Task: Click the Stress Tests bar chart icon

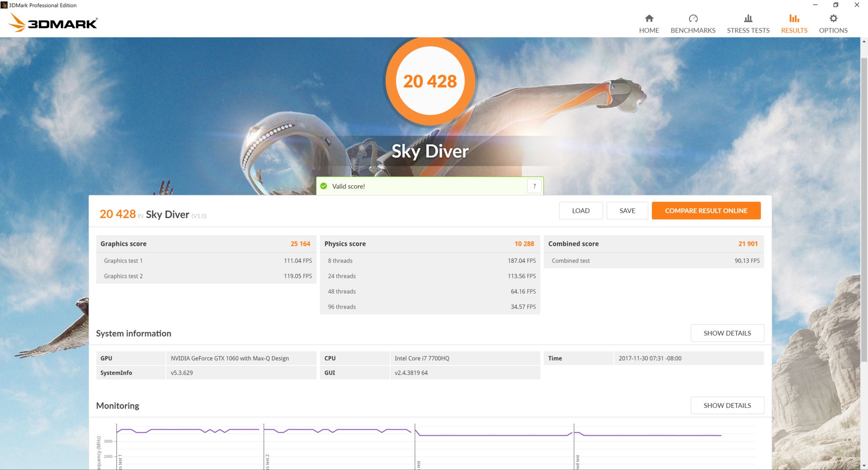Action: [x=748, y=19]
